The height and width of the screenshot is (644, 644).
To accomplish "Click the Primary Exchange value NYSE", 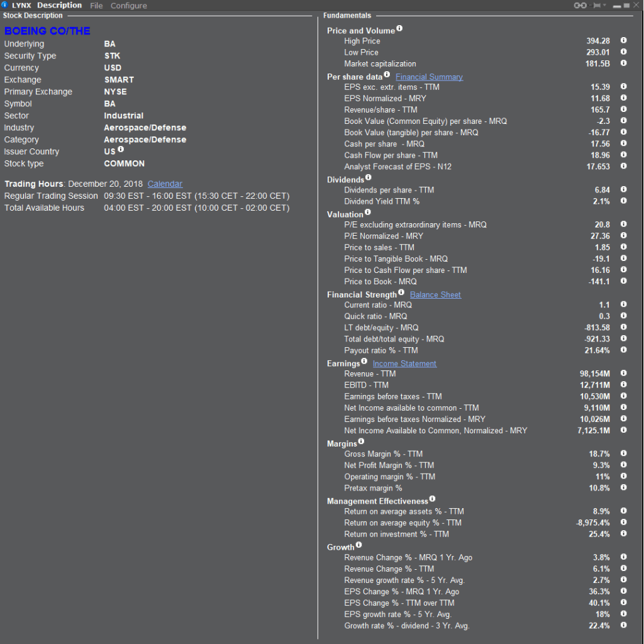I will 116,92.
